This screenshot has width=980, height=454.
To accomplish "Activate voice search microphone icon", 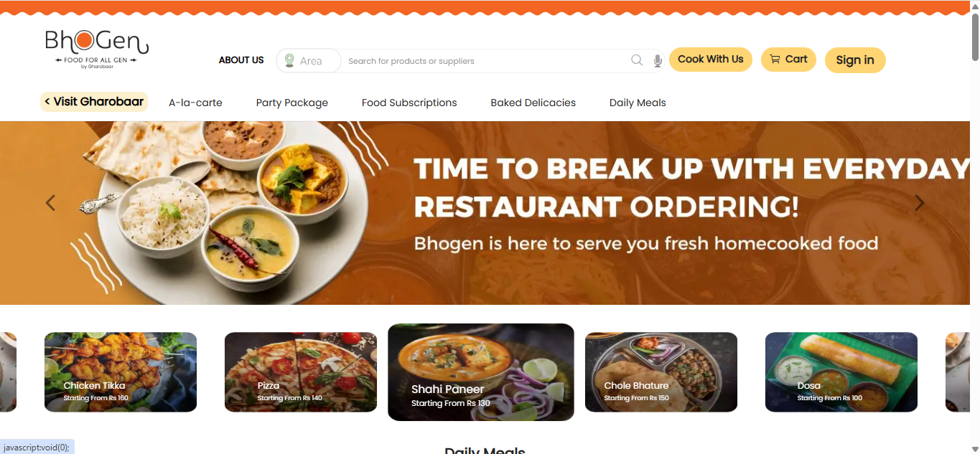I will click(658, 61).
